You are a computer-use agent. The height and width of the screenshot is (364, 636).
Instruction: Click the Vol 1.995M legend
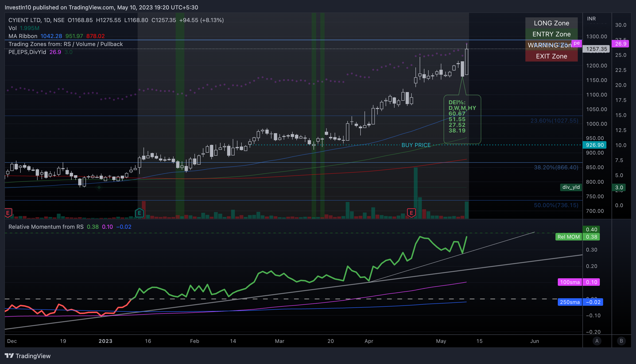point(24,28)
